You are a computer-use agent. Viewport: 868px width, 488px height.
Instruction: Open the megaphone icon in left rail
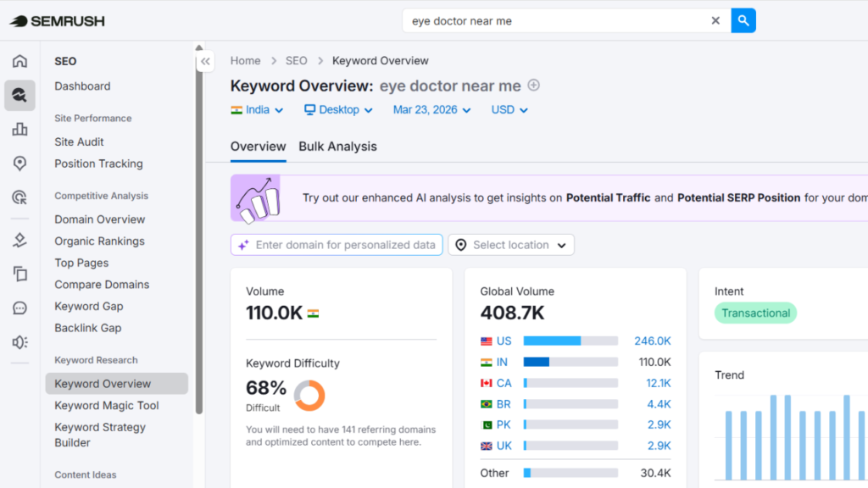click(19, 342)
